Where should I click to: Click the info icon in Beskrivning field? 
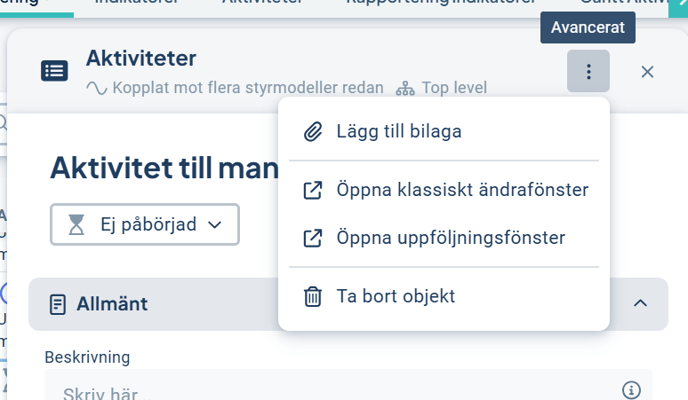tap(631, 390)
